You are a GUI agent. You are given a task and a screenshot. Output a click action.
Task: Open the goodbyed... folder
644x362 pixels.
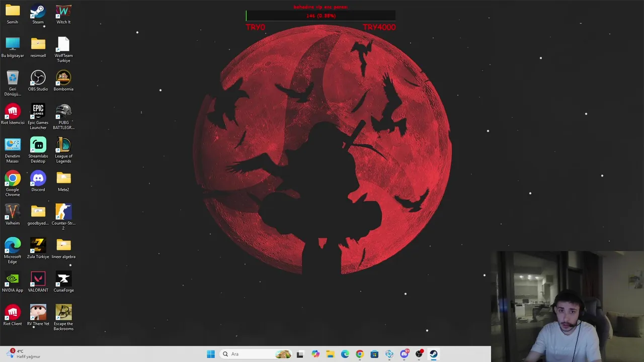tap(38, 215)
